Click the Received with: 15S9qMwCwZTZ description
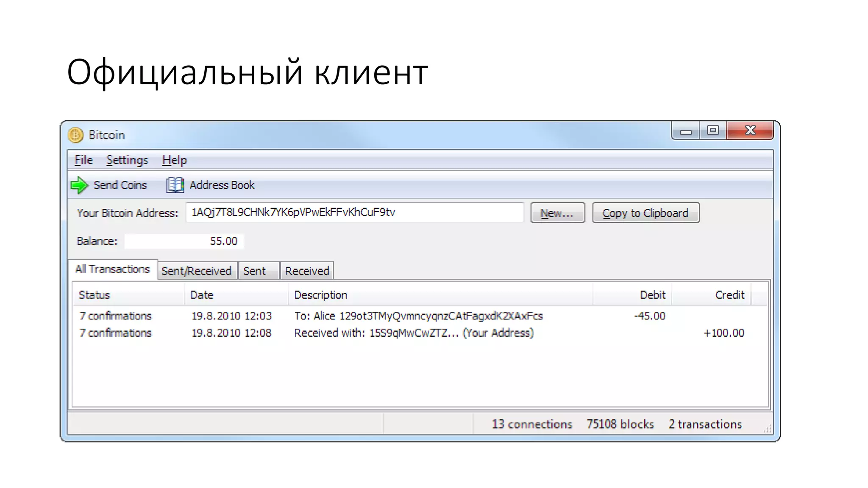This screenshot has width=868, height=488. (414, 333)
